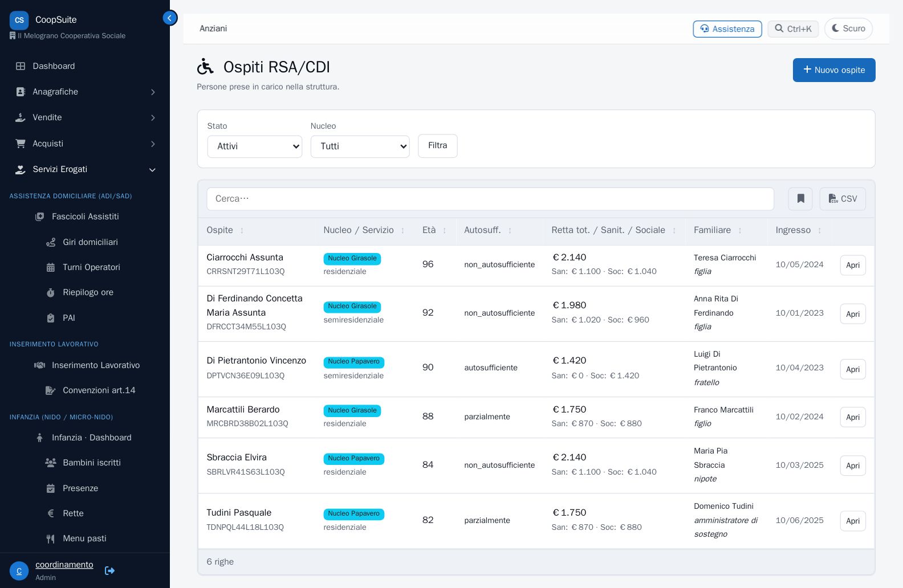Click the Inserimento Lavorativo handshake icon
Viewport: 903px width, 588px height.
(39, 365)
